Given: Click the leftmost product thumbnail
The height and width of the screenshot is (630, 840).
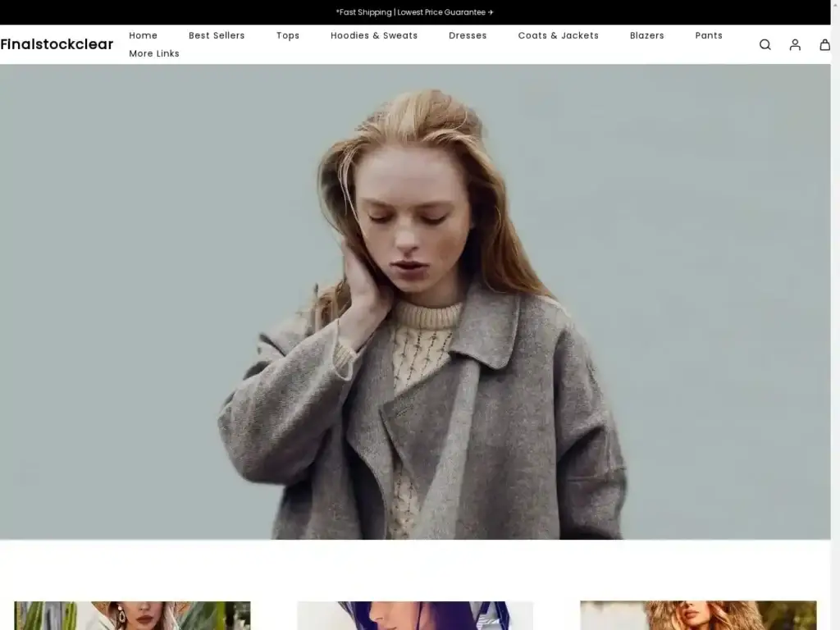Looking at the screenshot, I should click(x=132, y=615).
